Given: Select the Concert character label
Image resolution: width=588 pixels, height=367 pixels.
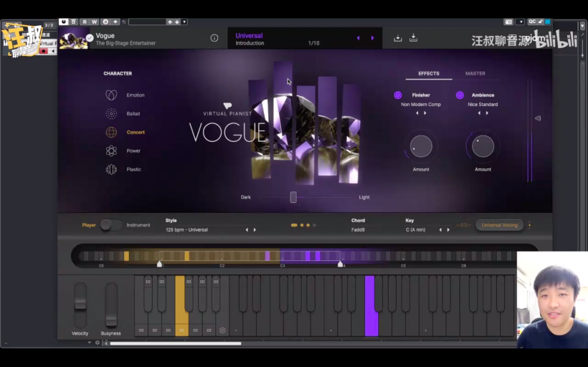Looking at the screenshot, I should pos(136,133).
